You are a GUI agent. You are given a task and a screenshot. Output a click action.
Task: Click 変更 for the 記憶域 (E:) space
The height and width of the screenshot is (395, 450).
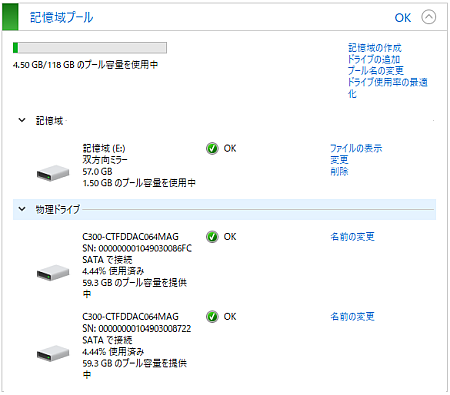point(339,160)
